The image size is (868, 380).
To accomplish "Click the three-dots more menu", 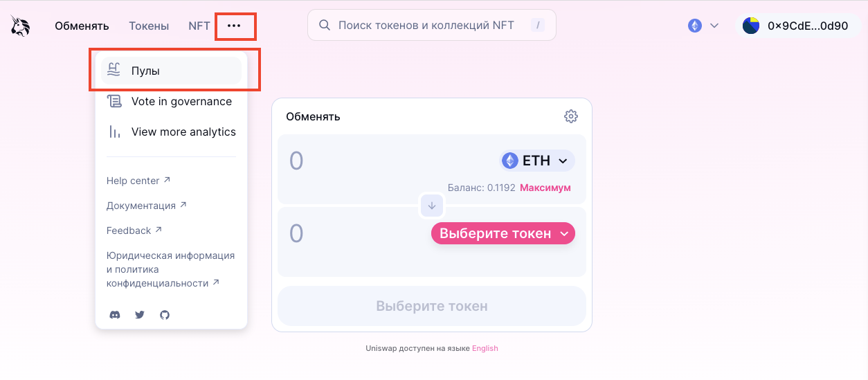I will [x=235, y=26].
